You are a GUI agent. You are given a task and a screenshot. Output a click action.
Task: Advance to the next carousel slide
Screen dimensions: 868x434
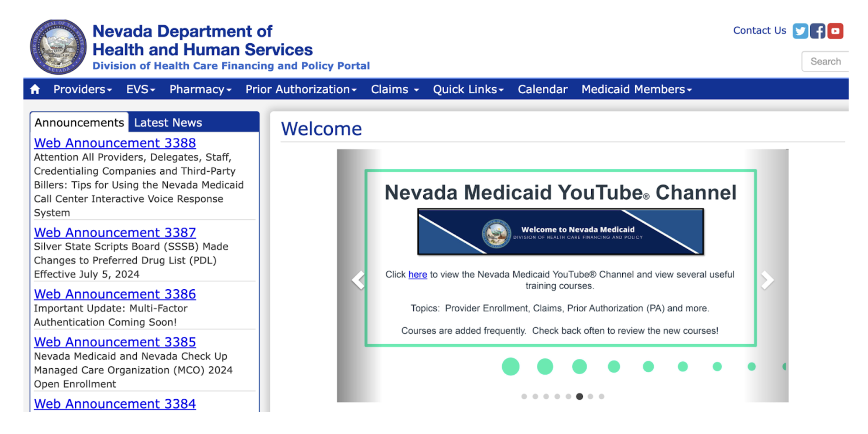(767, 281)
